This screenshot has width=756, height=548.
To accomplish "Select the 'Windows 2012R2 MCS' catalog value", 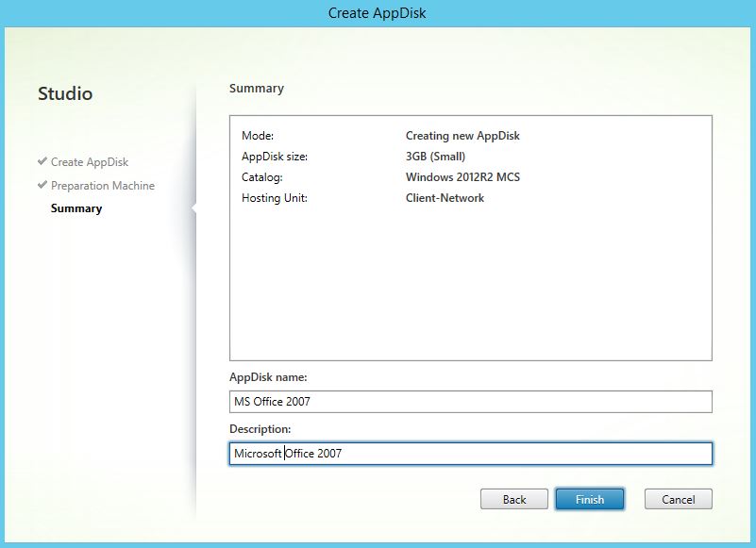I will 462,177.
